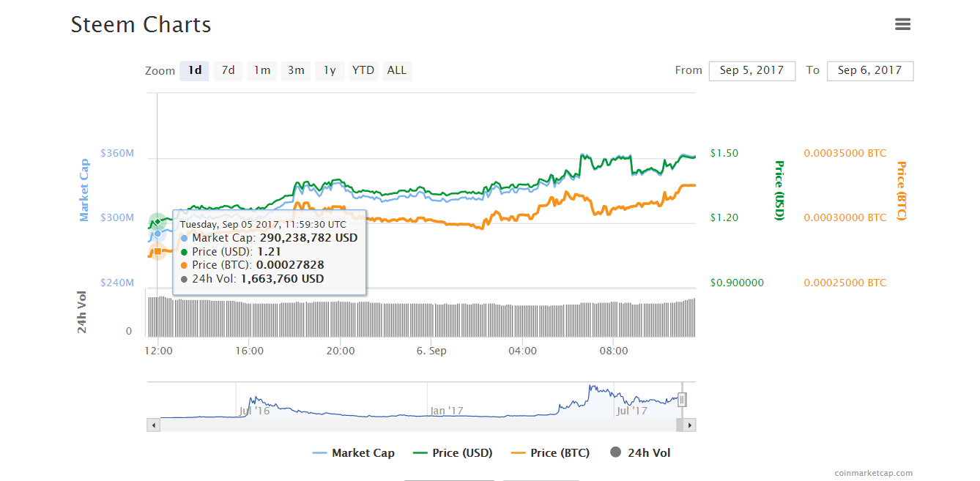Click the 0.00025000 BTC axis label
Image resolution: width=980 pixels, height=481 pixels.
(845, 283)
